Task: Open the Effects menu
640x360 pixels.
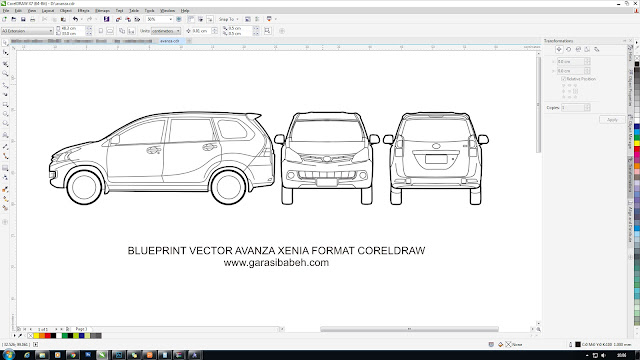Action: pos(83,11)
